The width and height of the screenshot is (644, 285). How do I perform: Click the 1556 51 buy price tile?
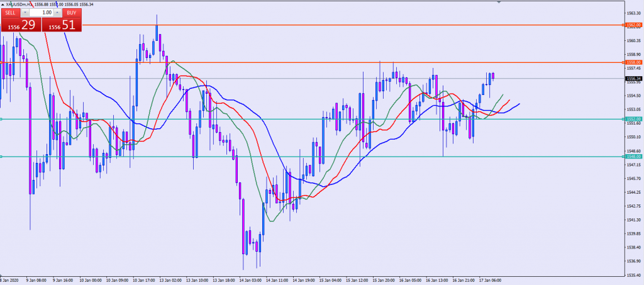pos(62,25)
